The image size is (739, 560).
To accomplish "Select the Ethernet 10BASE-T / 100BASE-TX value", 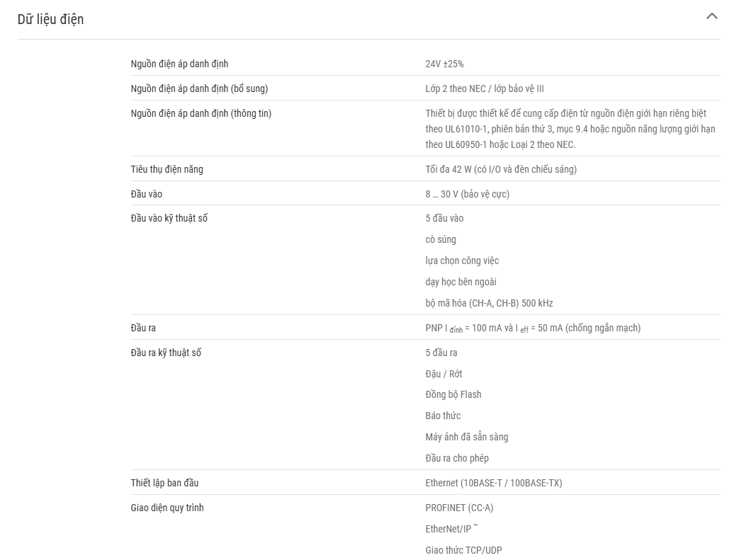I will click(x=493, y=483).
